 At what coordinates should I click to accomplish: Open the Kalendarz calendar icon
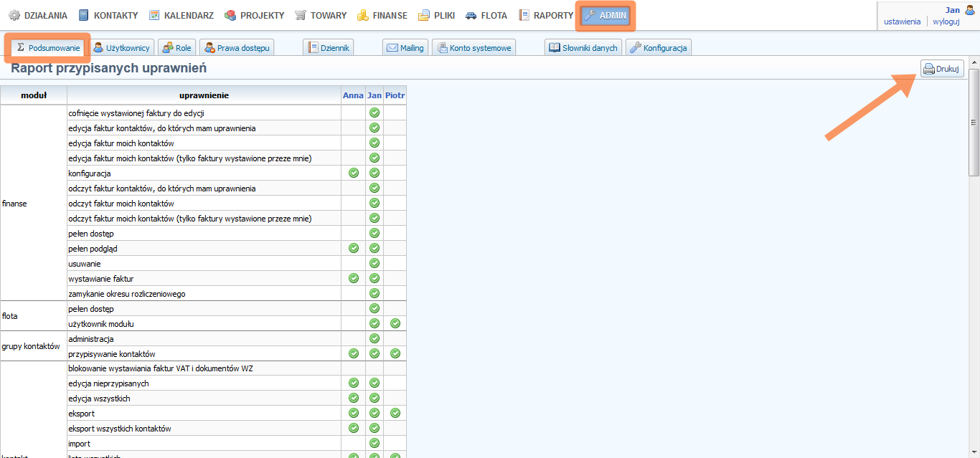click(x=154, y=15)
